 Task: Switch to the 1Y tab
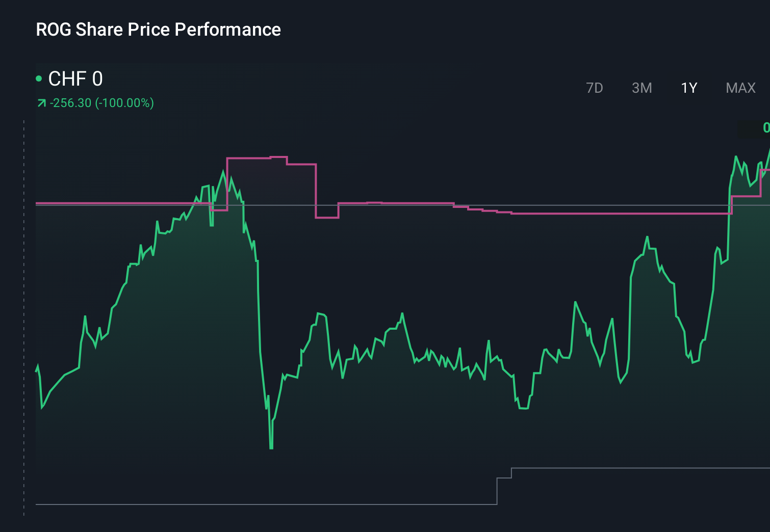[x=688, y=88]
